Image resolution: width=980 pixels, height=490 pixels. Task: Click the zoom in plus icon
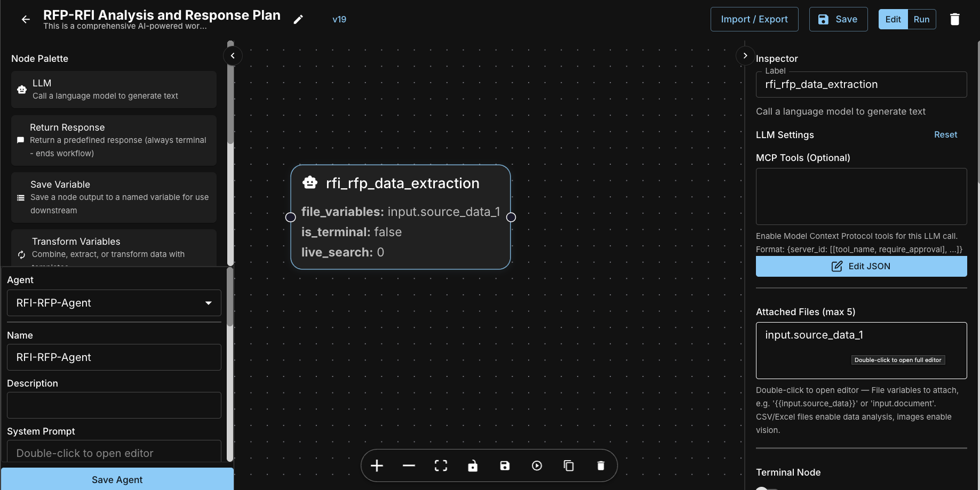tap(377, 465)
